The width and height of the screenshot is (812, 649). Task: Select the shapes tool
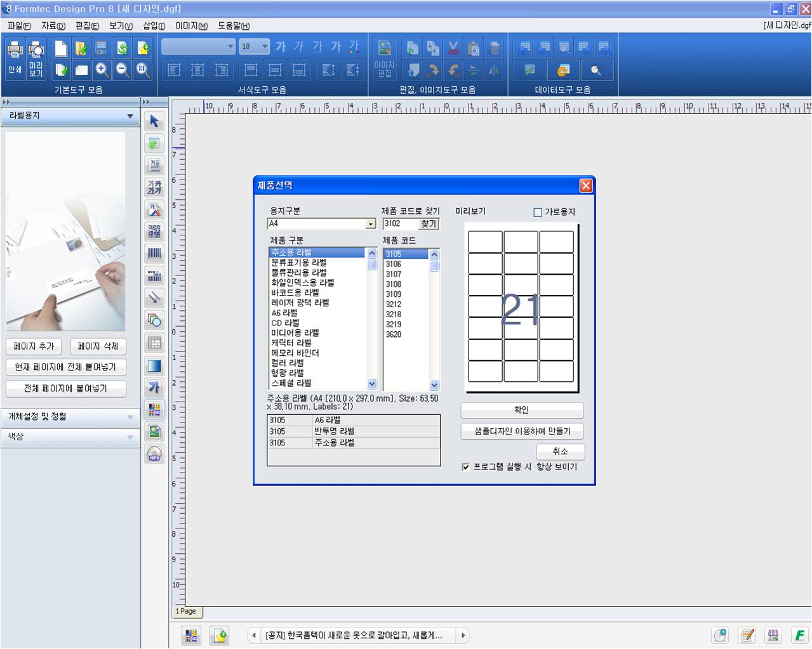pos(154,320)
